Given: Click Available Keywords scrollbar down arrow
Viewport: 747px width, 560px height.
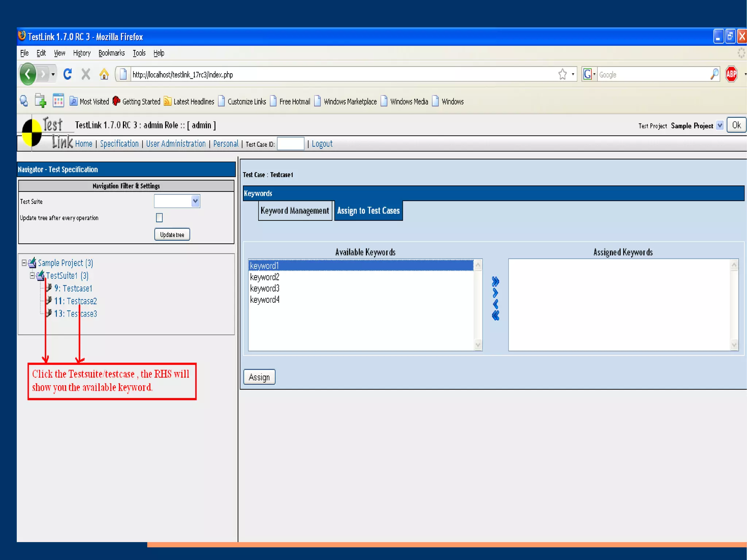Looking at the screenshot, I should tap(478, 345).
